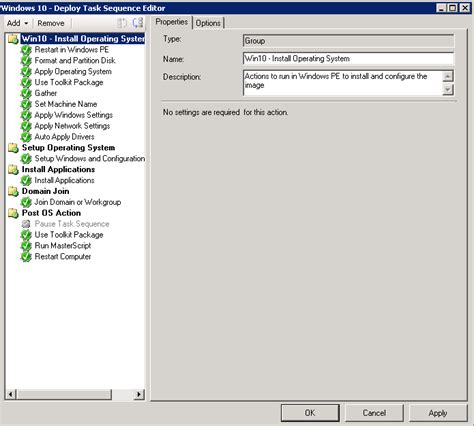Screen dimensions: 474x426
Task: Click into the Description text box
Action: pos(343,83)
